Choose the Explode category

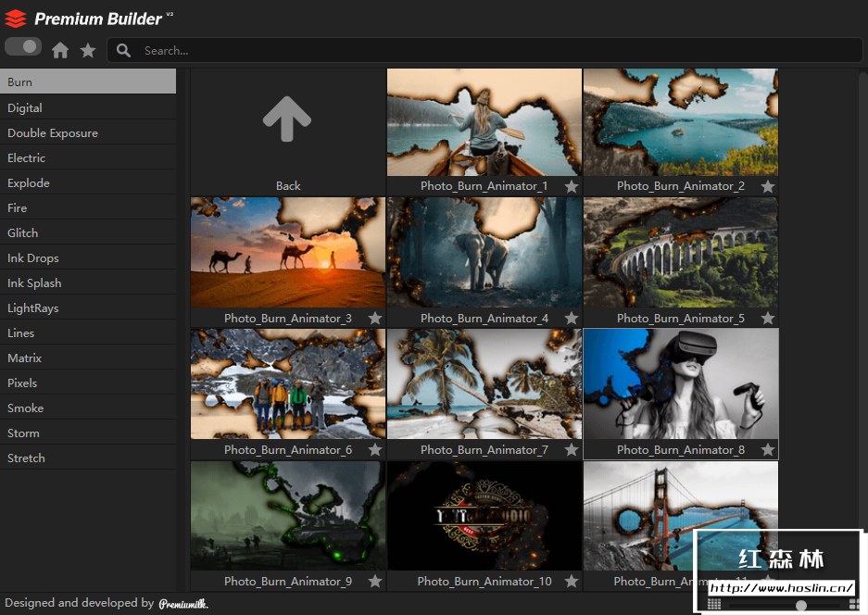(88, 182)
